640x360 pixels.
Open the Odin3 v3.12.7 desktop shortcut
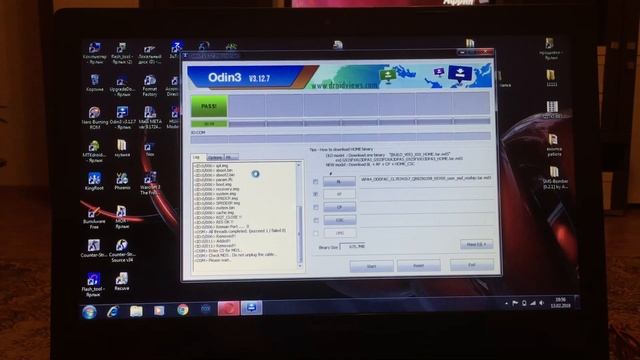tap(122, 118)
